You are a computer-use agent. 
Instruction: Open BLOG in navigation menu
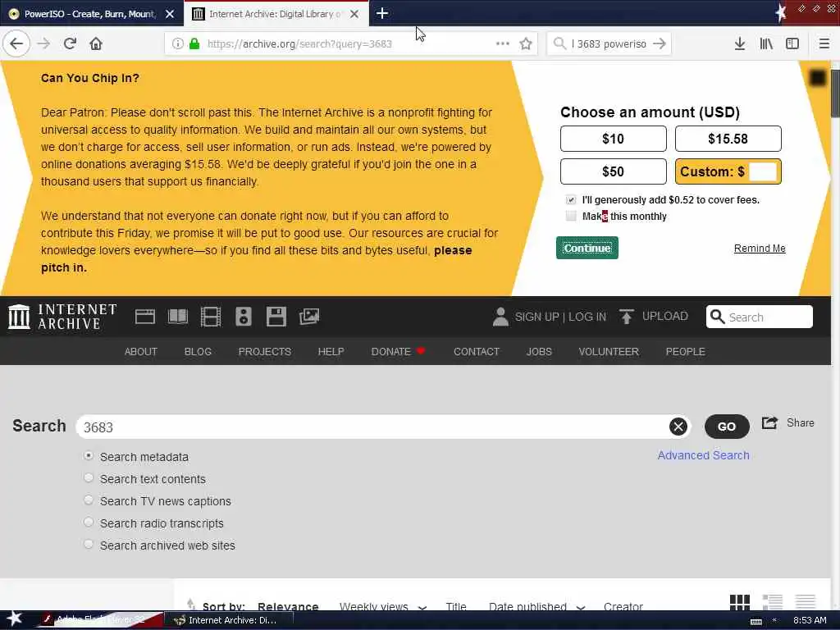tap(198, 352)
